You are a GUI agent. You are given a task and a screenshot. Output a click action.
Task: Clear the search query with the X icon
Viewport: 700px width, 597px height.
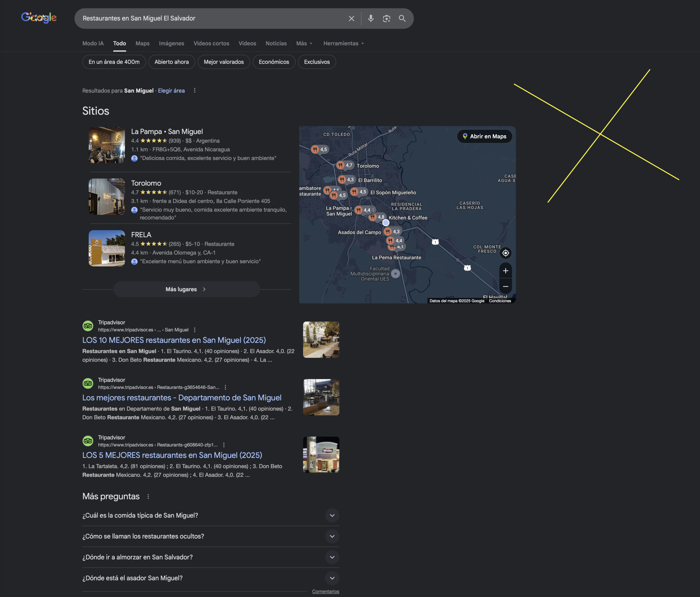[351, 19]
